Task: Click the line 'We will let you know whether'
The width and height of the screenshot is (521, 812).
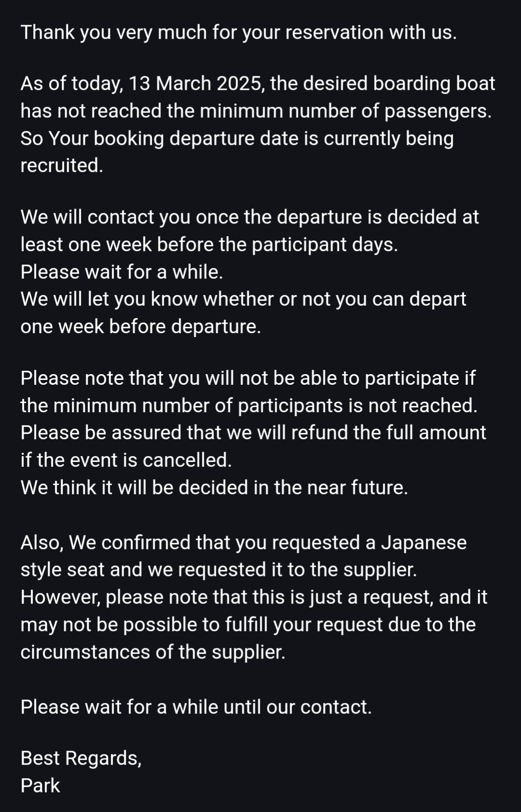Action: (x=243, y=299)
